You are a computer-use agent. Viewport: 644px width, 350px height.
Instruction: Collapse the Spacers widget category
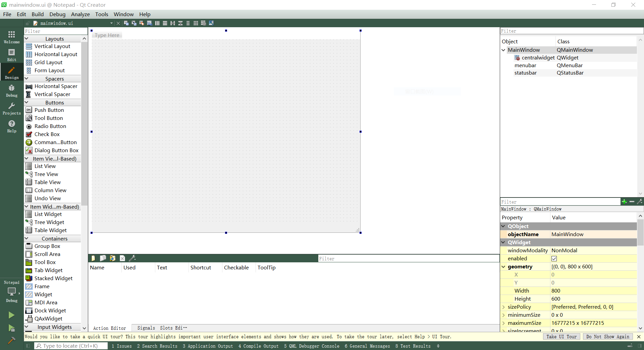click(x=26, y=79)
